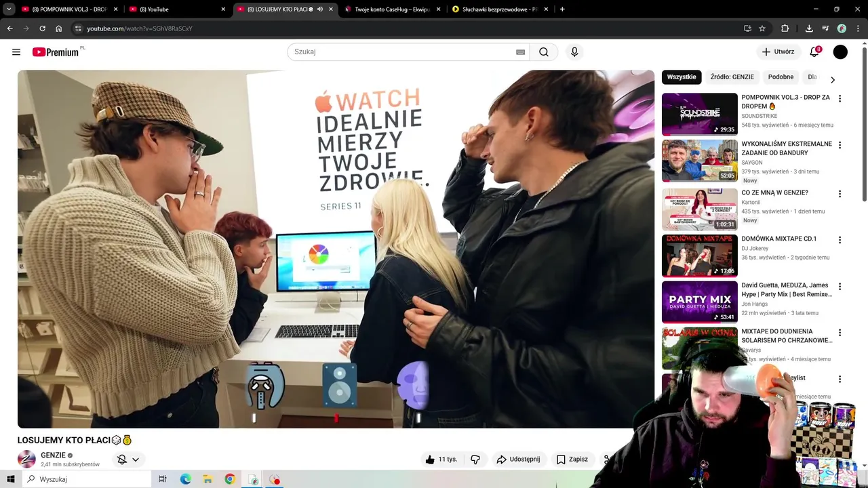Open David Guetta Party Mix title link
This screenshot has height=488, width=868.
coord(787,289)
